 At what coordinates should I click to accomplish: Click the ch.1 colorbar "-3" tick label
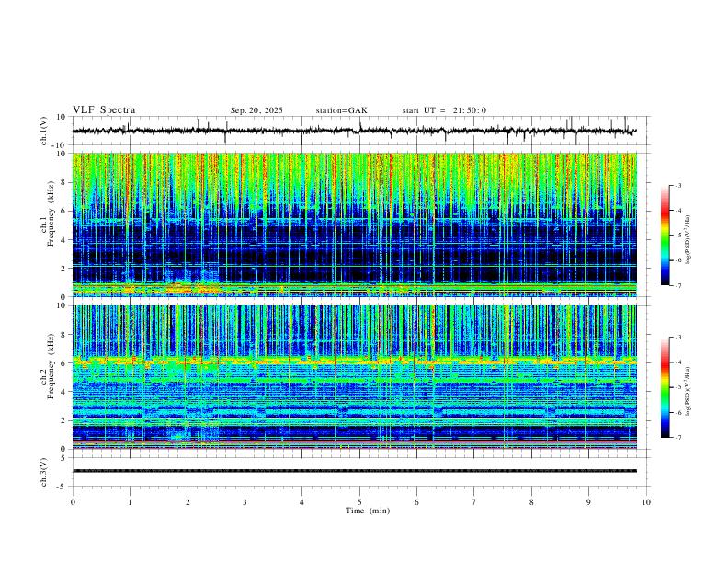(x=677, y=185)
